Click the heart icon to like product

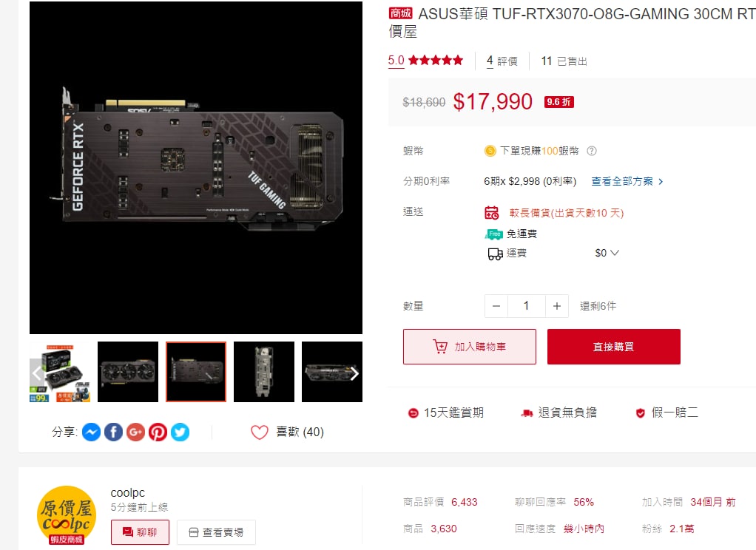coord(260,432)
